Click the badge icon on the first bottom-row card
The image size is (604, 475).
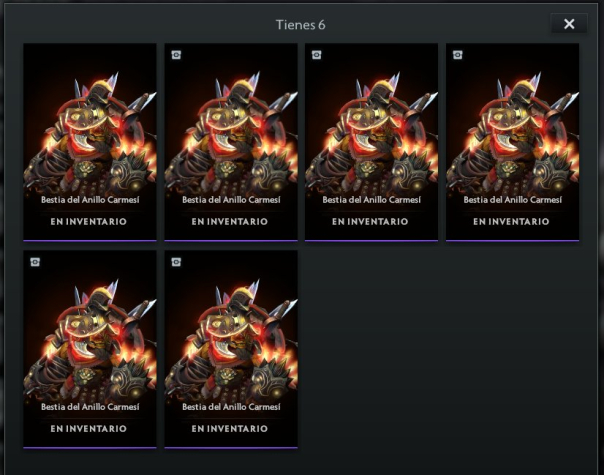pyautogui.click(x=35, y=262)
